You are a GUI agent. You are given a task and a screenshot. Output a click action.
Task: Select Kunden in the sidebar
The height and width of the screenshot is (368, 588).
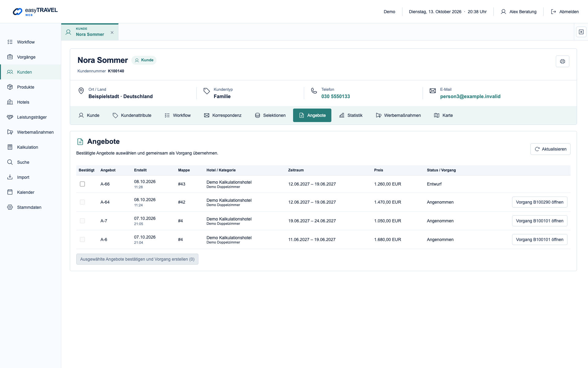[30, 72]
